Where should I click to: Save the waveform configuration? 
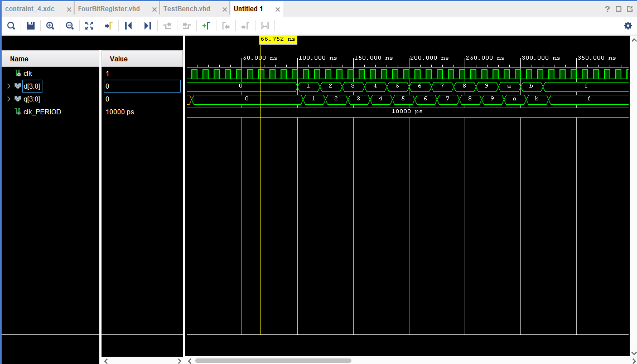31,26
